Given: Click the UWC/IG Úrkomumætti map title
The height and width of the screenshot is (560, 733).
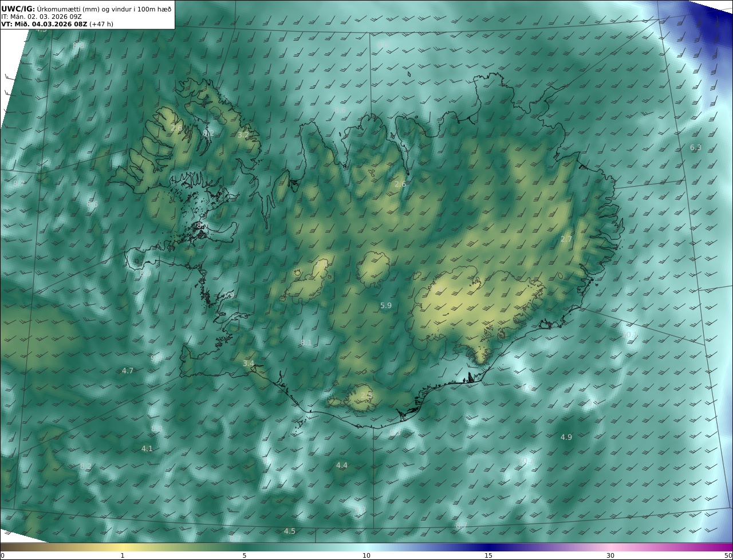Looking at the screenshot, I should click(x=86, y=9).
